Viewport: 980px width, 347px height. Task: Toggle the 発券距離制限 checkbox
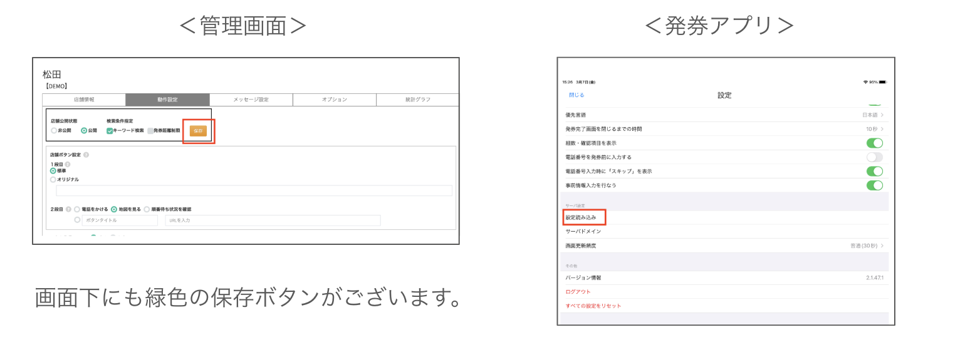pos(150,131)
